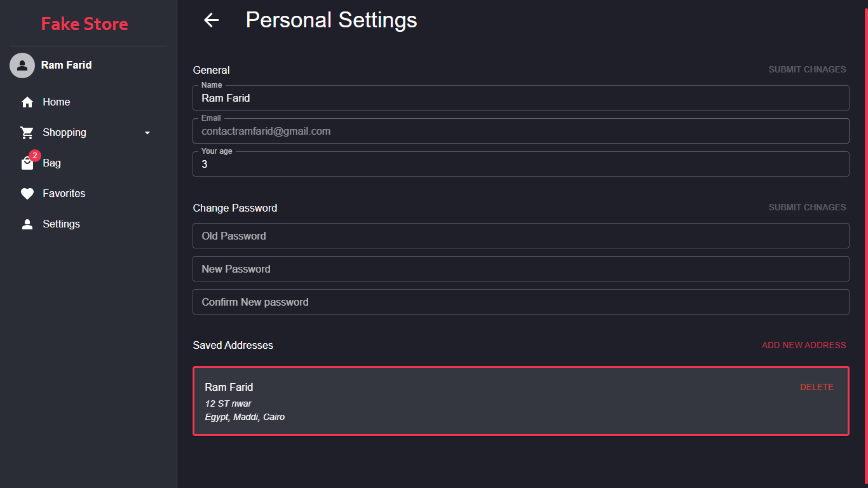Submit changes for Change Password
868x488 pixels.
pos(807,207)
